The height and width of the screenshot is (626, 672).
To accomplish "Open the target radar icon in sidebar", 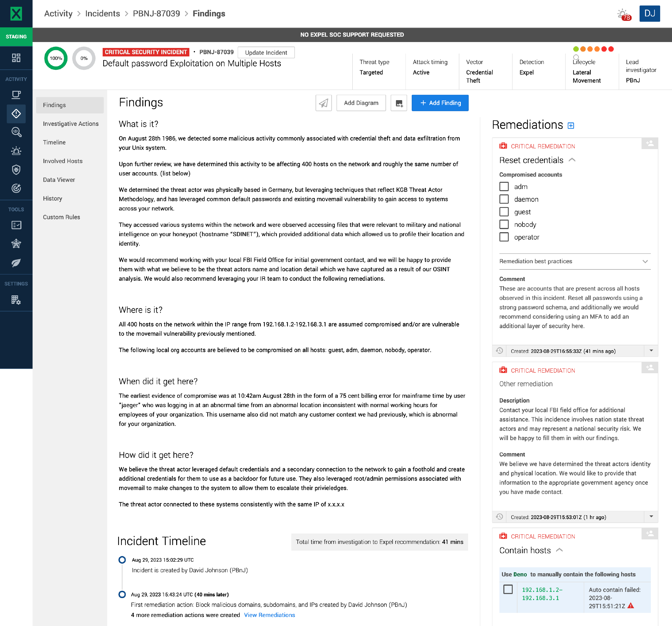I will pyautogui.click(x=16, y=188).
